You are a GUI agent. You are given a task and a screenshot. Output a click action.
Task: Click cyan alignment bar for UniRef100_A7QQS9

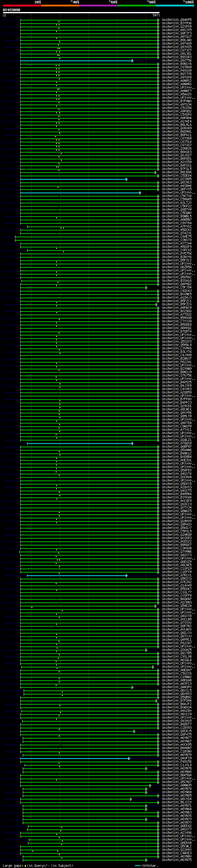point(80,444)
